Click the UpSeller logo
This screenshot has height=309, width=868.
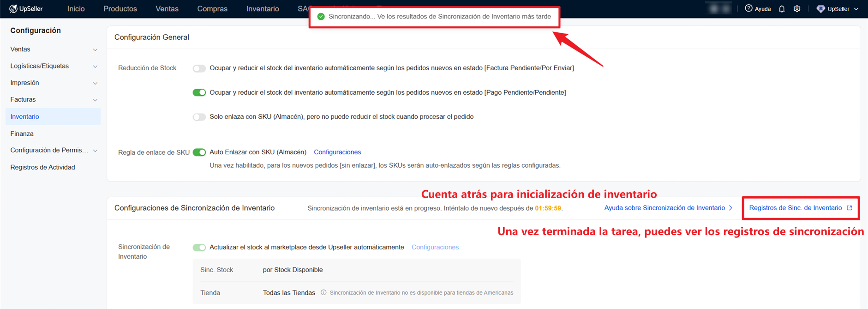coord(26,9)
